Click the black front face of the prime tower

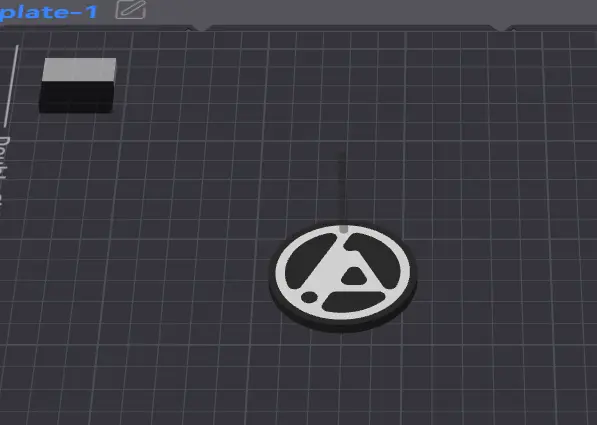click(77, 97)
